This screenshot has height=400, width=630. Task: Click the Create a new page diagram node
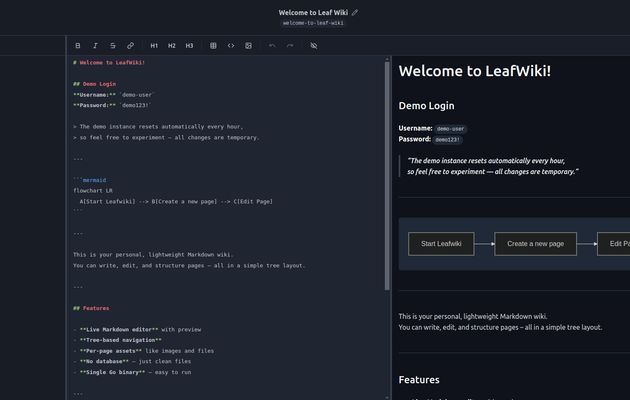click(x=535, y=244)
